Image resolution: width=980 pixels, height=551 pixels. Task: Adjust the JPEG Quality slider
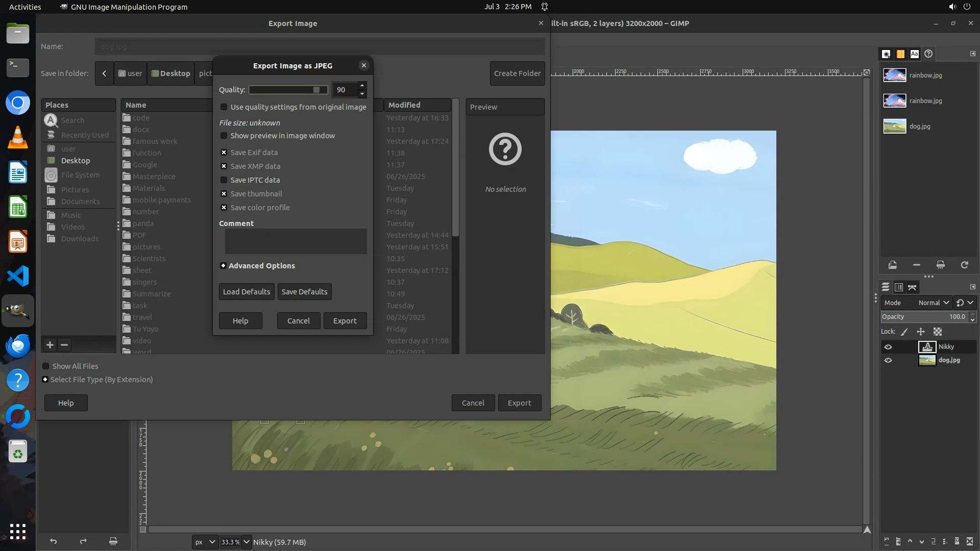tap(288, 90)
